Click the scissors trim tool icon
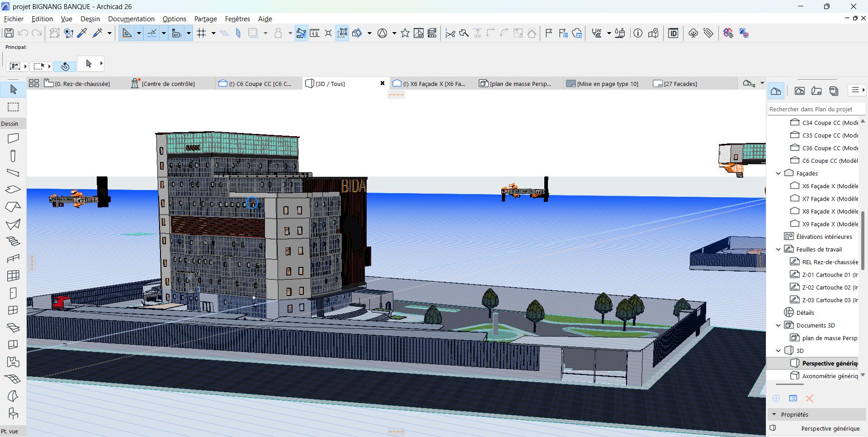This screenshot has width=868, height=437. click(x=450, y=33)
